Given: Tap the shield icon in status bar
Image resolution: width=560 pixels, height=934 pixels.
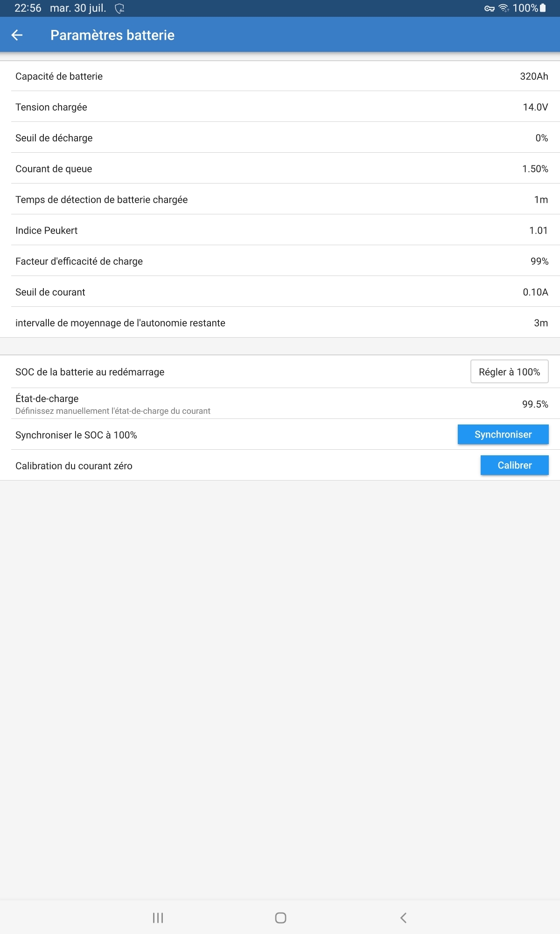Looking at the screenshot, I should point(119,8).
